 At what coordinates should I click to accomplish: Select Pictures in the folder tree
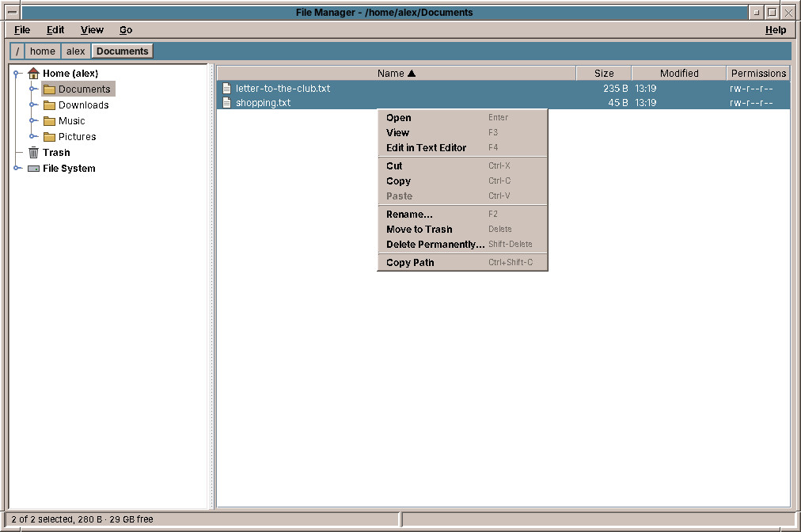coord(77,136)
